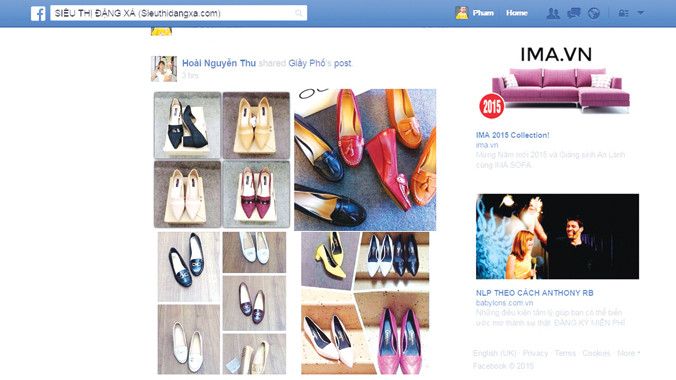Open the four-heels collage photo
676x380 pixels.
tap(222, 160)
